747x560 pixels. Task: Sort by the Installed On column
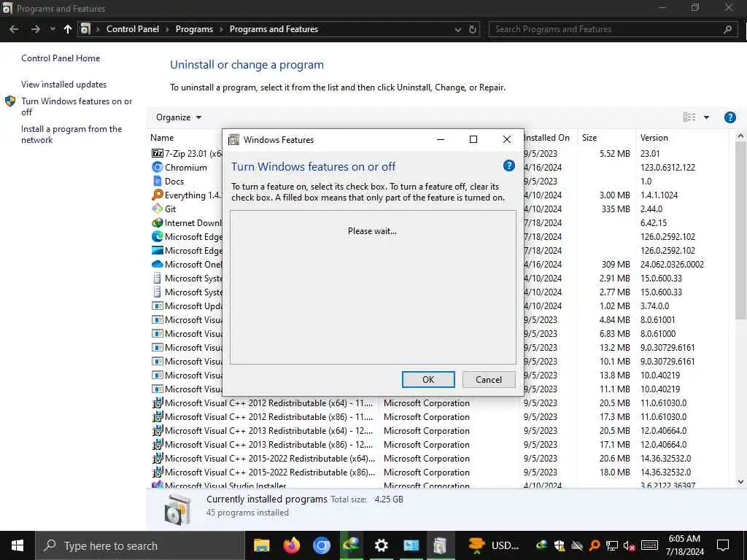[x=546, y=138]
